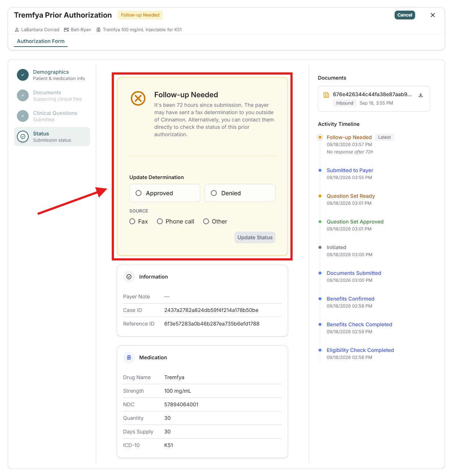Click the Update Status button
This screenshot has height=476, width=453.
(255, 237)
